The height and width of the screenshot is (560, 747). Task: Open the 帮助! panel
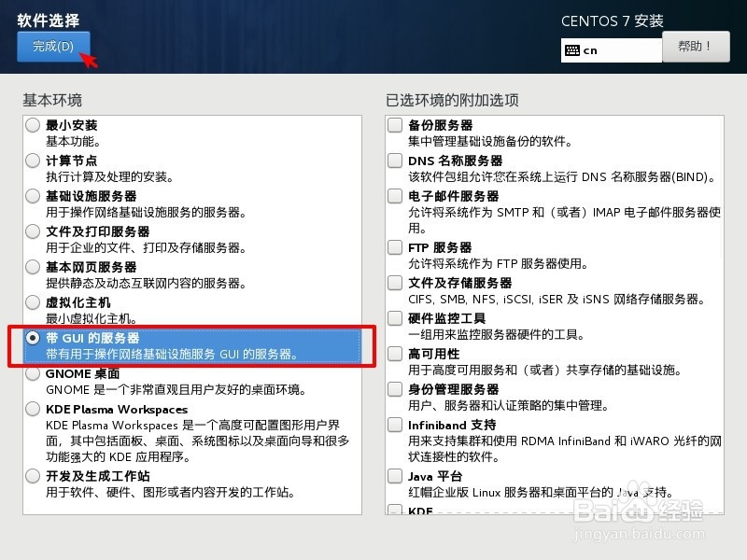[x=696, y=47]
